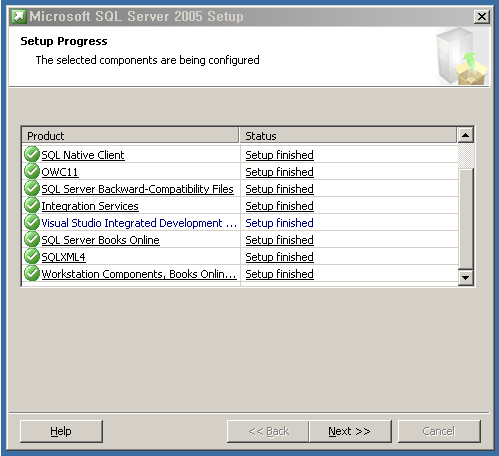Click the << Back button

(268, 431)
